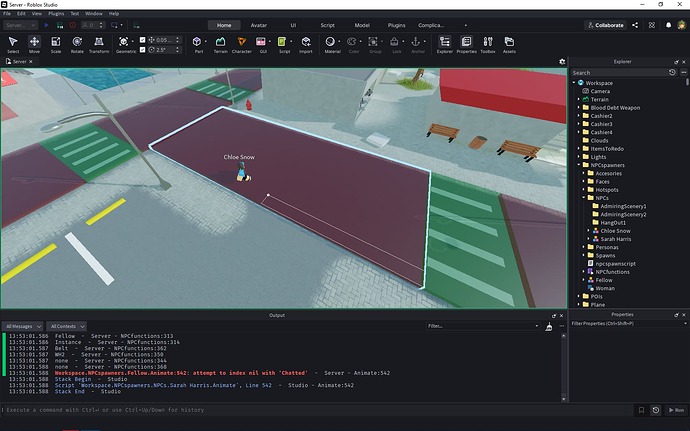This screenshot has height=431, width=690.
Task: Toggle the Properties panel button
Action: [466, 44]
